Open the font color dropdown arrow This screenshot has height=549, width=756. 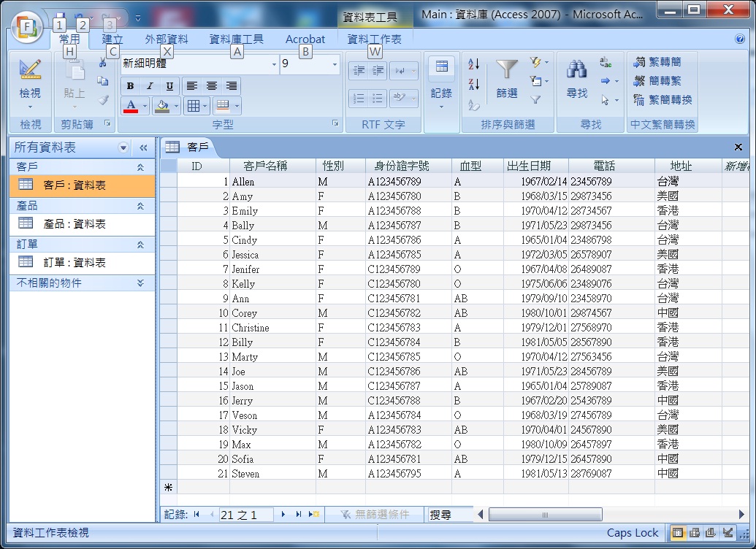click(145, 106)
